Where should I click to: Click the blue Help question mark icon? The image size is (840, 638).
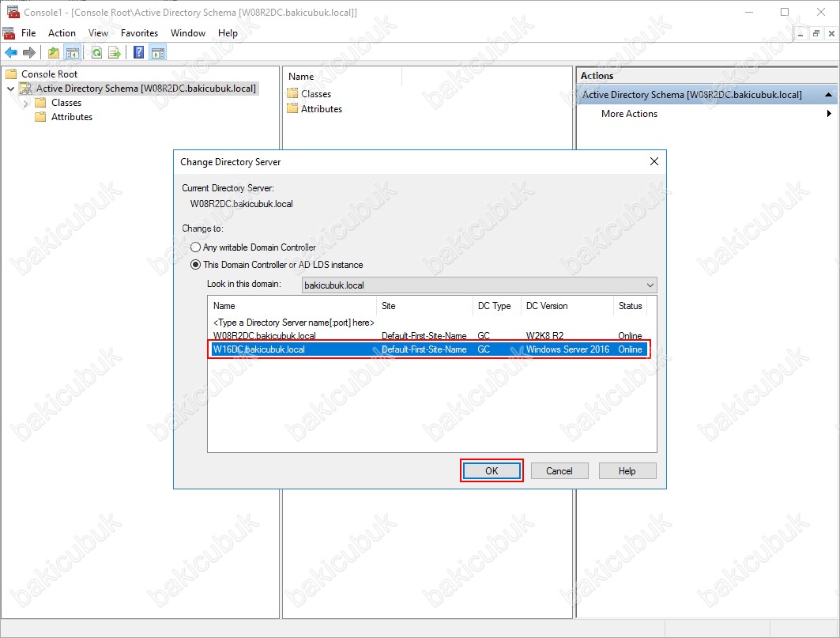139,53
